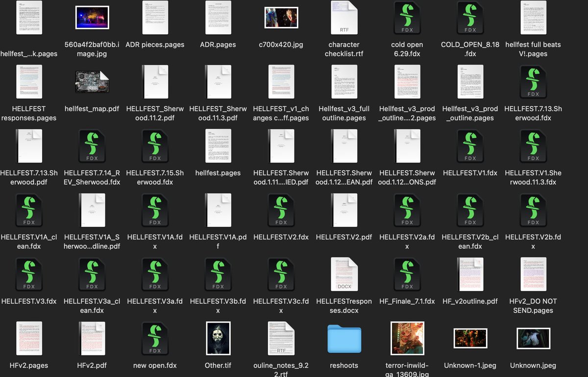Click HELLFEST.V1A_Sherwoo...dline.pdf label
The height and width of the screenshot is (377, 588).
(92, 241)
